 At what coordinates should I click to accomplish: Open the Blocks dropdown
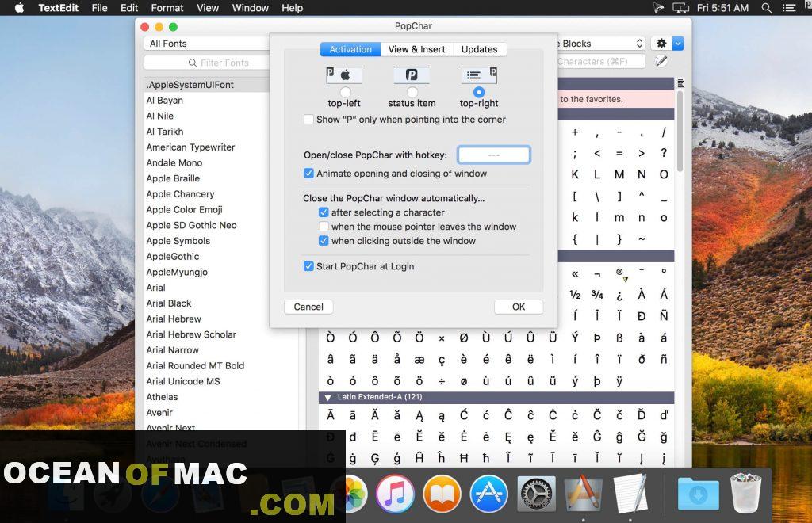pos(601,44)
